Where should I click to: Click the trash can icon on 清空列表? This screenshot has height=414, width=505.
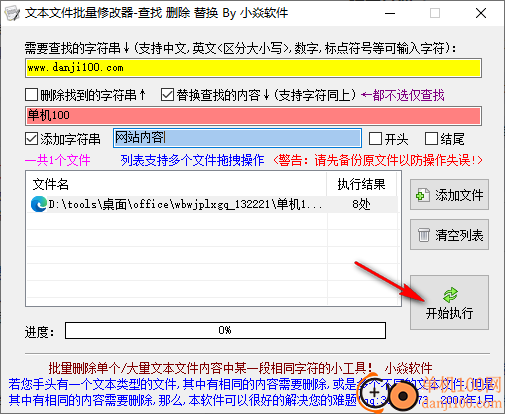click(x=424, y=235)
